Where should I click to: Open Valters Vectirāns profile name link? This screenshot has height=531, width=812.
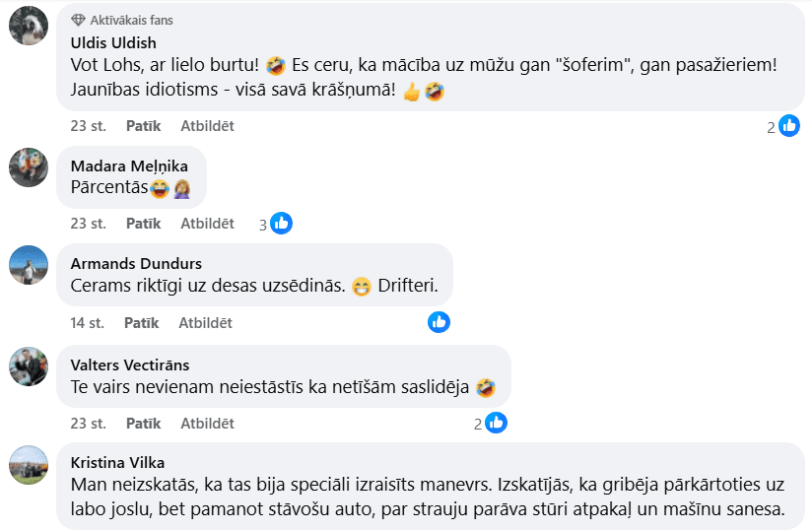(x=130, y=365)
